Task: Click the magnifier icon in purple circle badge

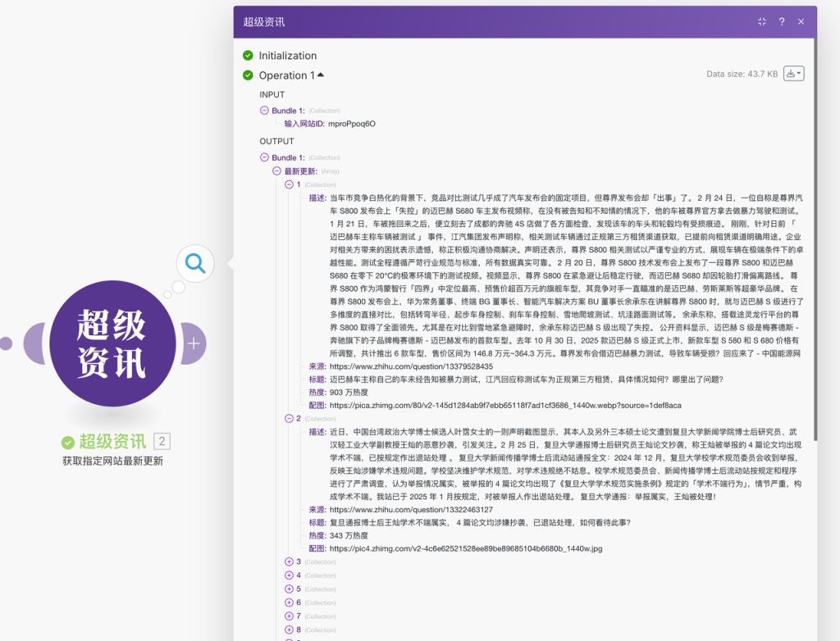Action: tap(194, 264)
